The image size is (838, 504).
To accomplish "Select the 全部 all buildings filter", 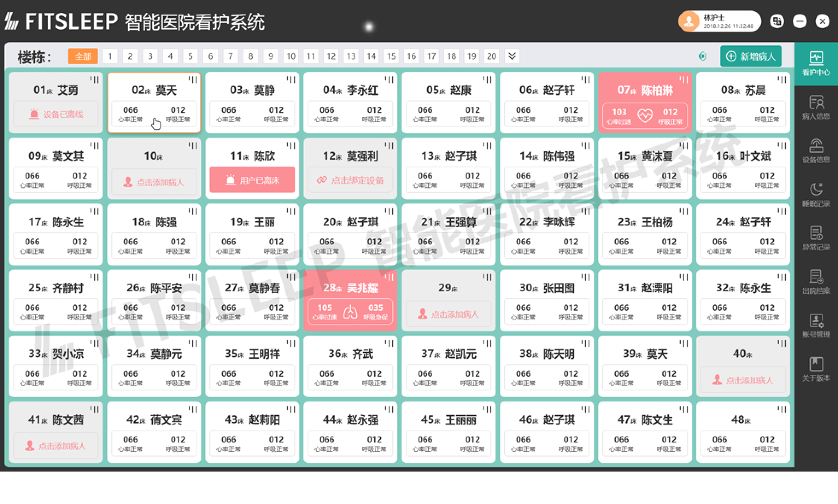I will pos(83,56).
